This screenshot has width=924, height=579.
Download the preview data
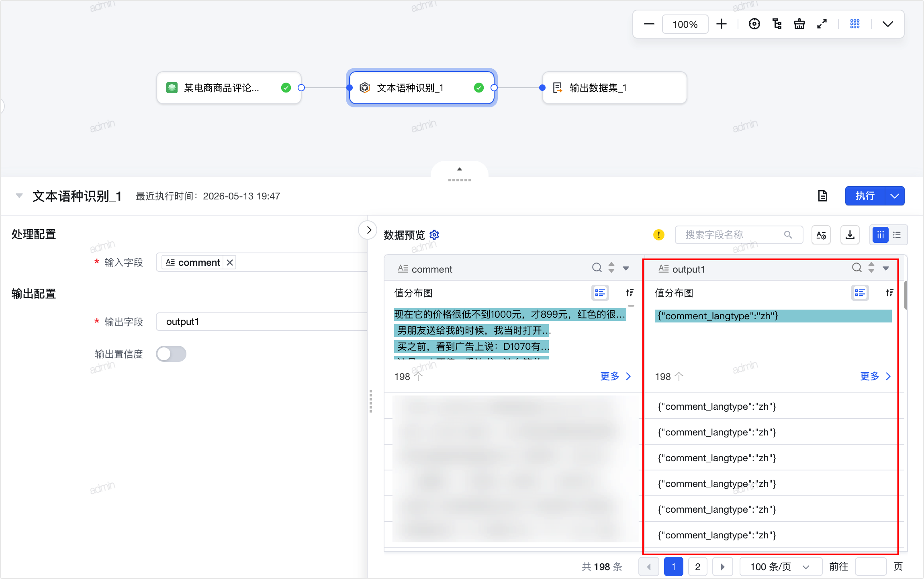tap(850, 235)
